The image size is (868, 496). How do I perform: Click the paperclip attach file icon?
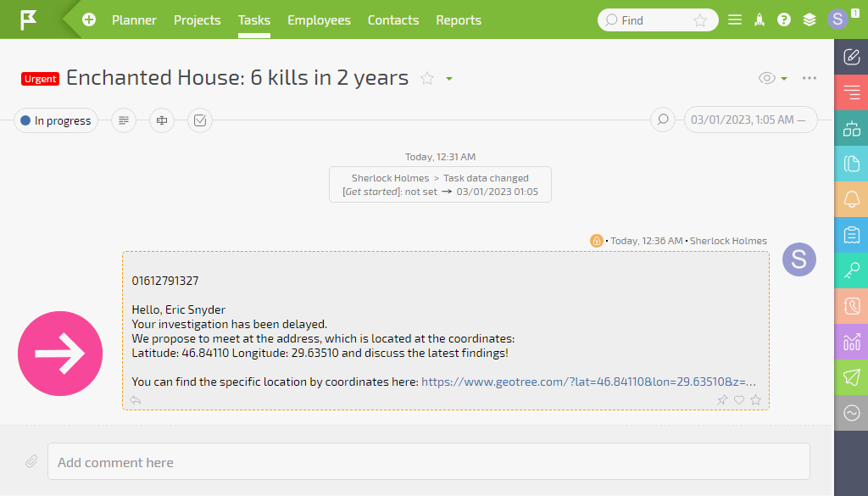coord(31,461)
